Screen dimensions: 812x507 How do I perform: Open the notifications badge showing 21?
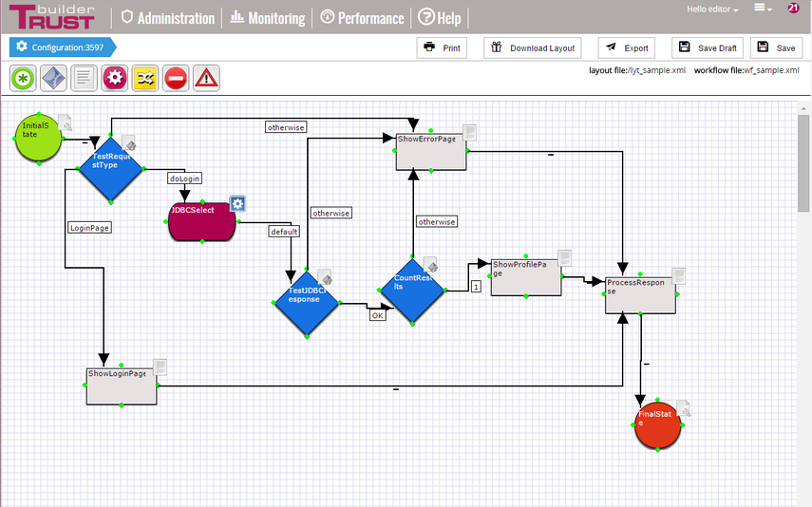(x=793, y=8)
